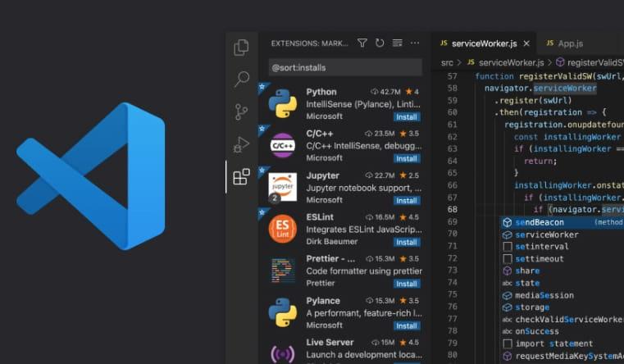Select import statement autocomplete suggestion
The image size is (624, 364).
coord(562,344)
